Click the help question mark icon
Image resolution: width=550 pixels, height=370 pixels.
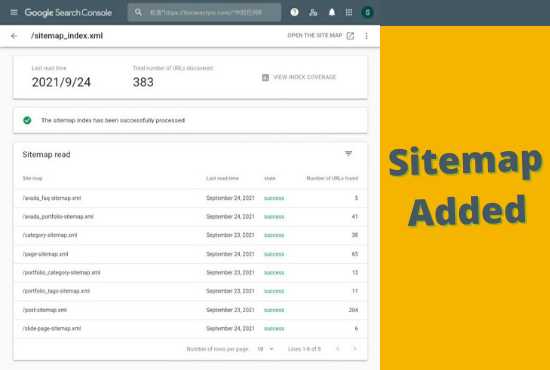point(295,12)
